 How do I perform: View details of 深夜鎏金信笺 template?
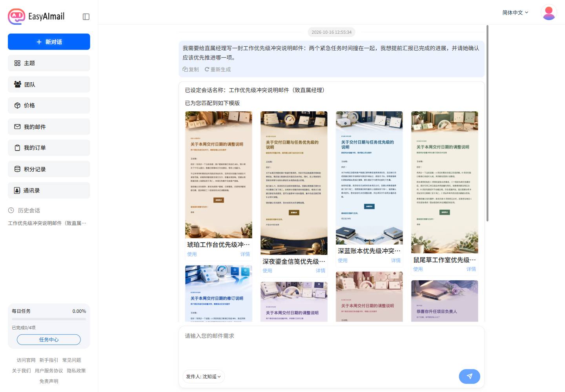tap(321, 270)
